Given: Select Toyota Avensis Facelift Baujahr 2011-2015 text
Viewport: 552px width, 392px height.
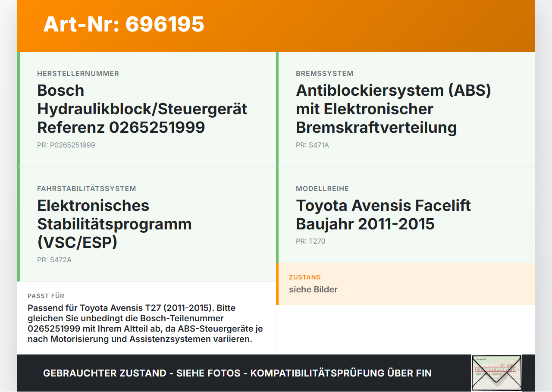Looking at the screenshot, I should (x=383, y=215).
